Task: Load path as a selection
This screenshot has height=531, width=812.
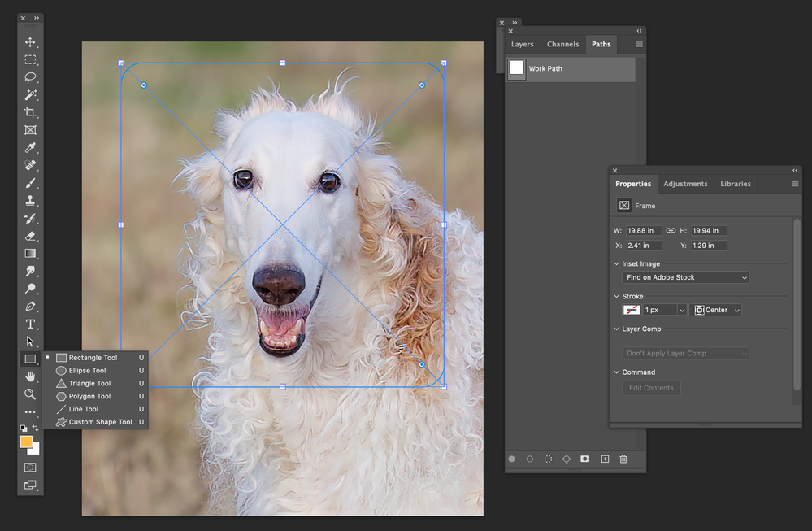Action: click(548, 459)
